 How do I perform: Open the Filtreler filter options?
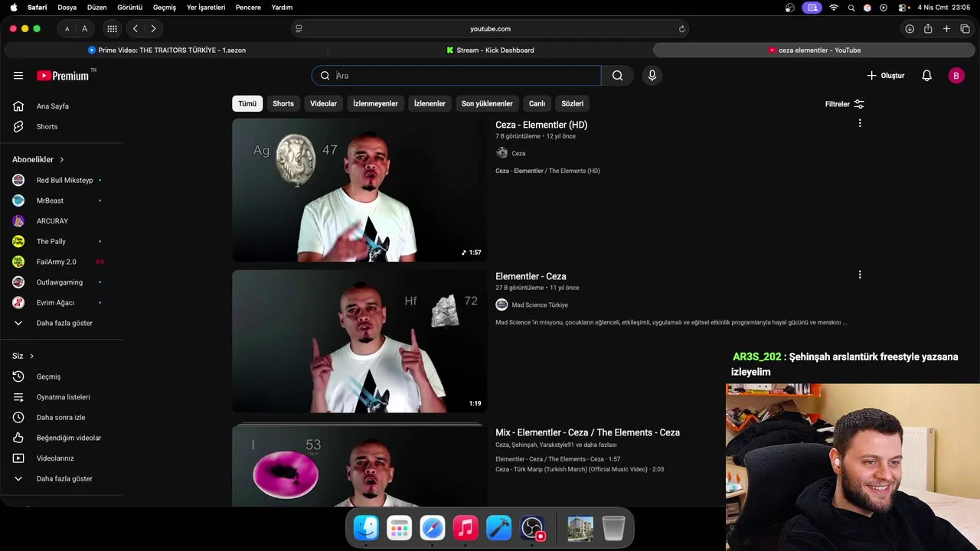[x=844, y=104]
